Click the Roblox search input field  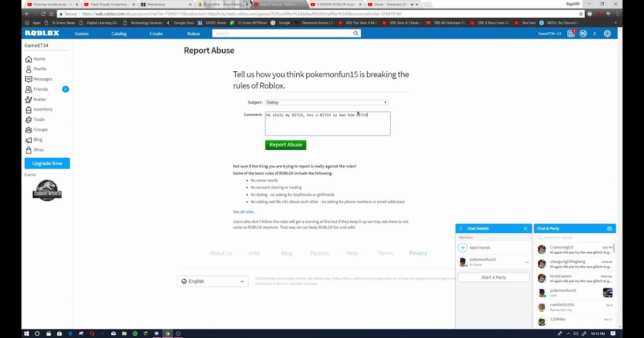point(282,33)
